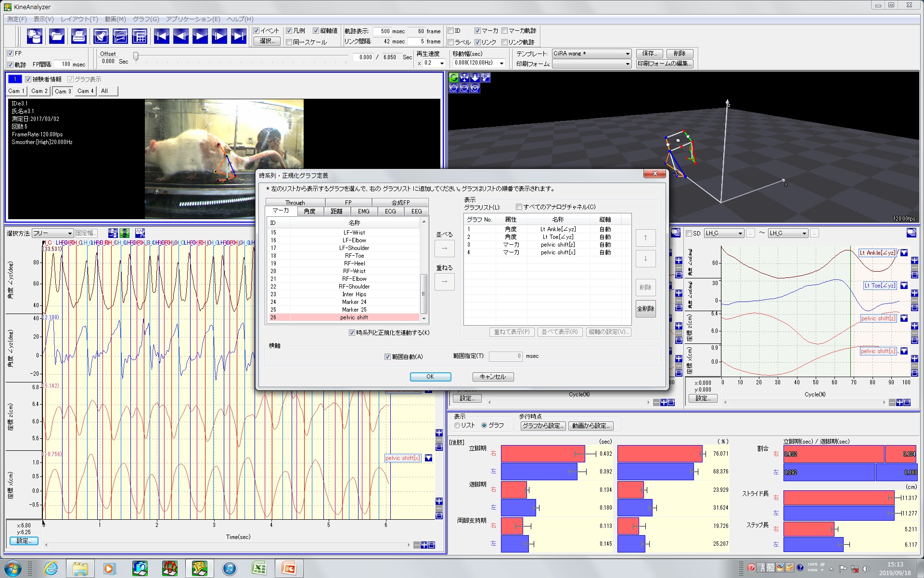Enable すべてのアナログチャネル checkbox

click(x=519, y=207)
